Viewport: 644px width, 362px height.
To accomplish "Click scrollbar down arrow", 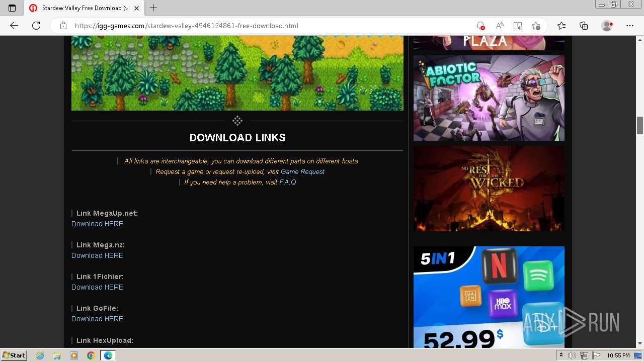I will (640, 343).
